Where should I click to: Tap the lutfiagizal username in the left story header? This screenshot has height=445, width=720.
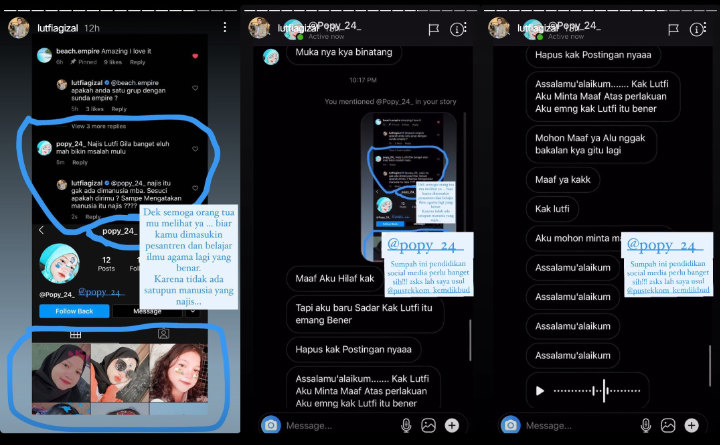click(58, 28)
